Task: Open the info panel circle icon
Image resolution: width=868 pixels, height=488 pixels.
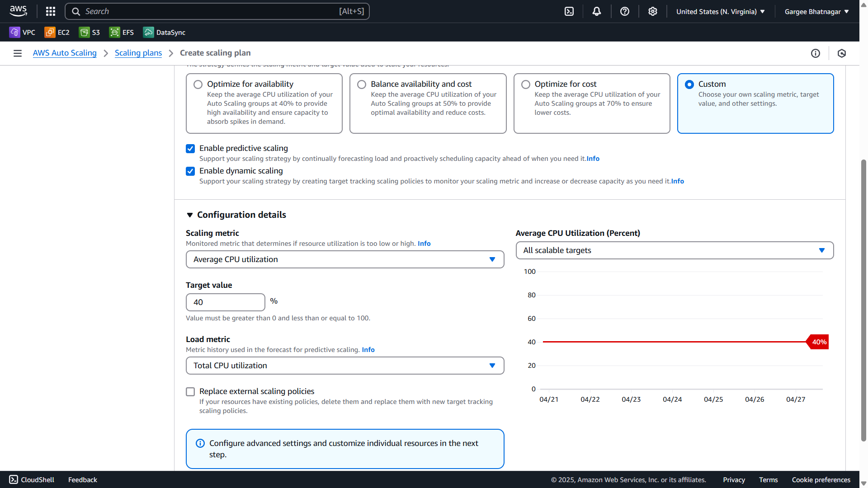Action: [816, 53]
